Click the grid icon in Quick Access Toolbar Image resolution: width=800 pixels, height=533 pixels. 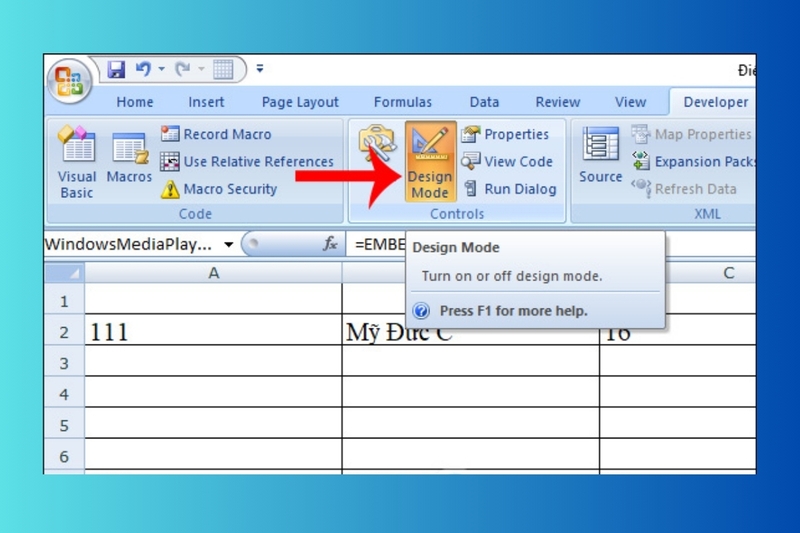223,69
